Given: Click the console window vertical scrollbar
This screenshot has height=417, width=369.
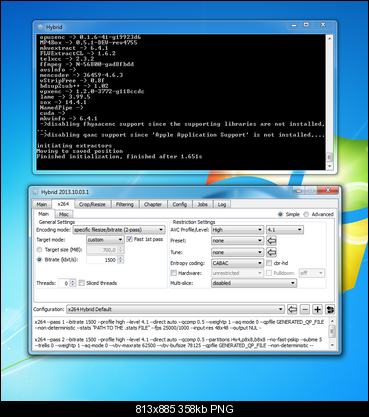Looking at the screenshot, I should [x=330, y=102].
